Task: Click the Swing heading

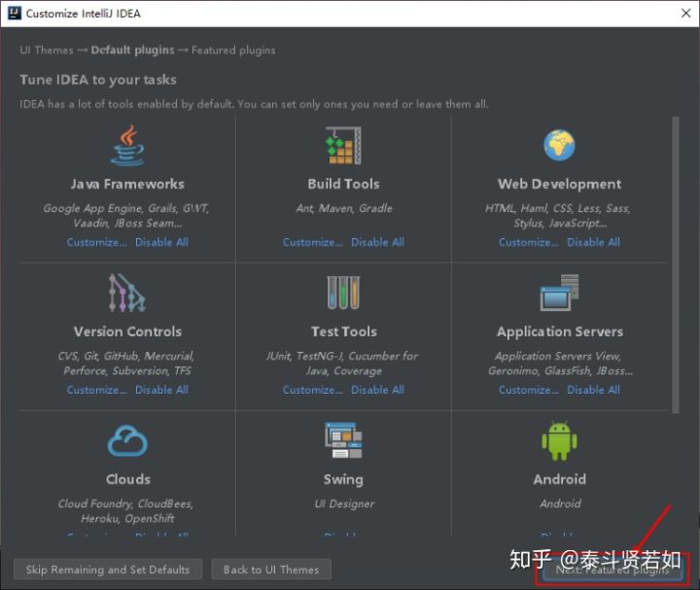Action: coord(343,479)
